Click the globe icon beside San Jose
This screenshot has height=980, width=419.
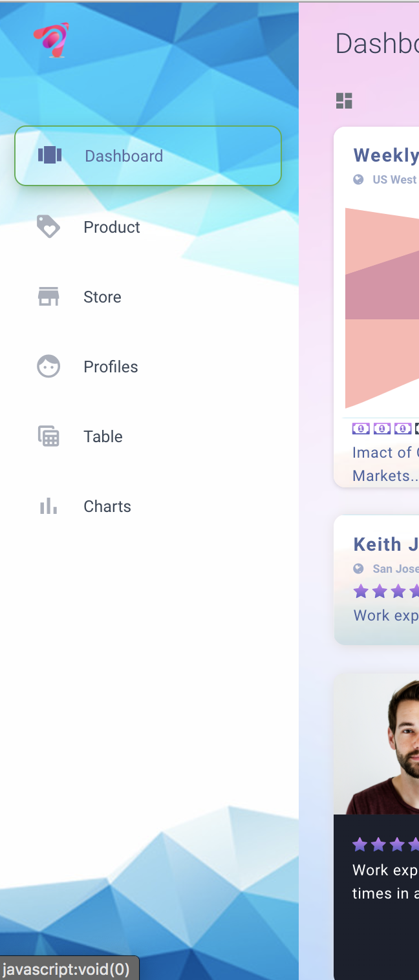358,569
